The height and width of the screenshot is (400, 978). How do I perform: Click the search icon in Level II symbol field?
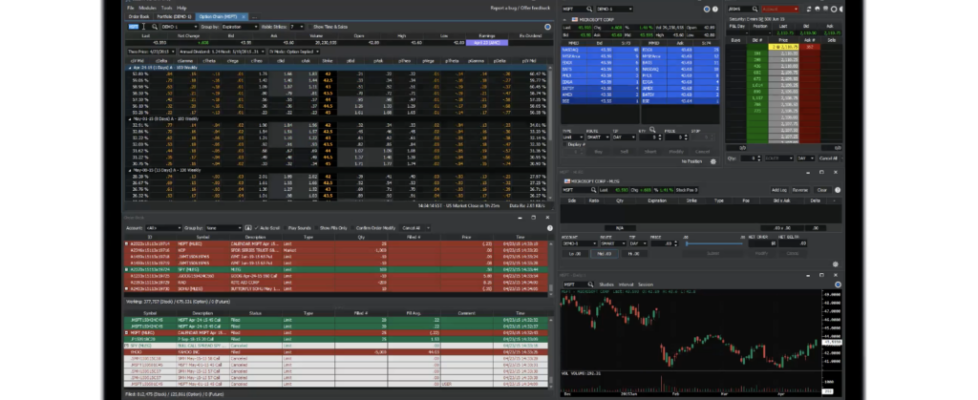[x=589, y=9]
